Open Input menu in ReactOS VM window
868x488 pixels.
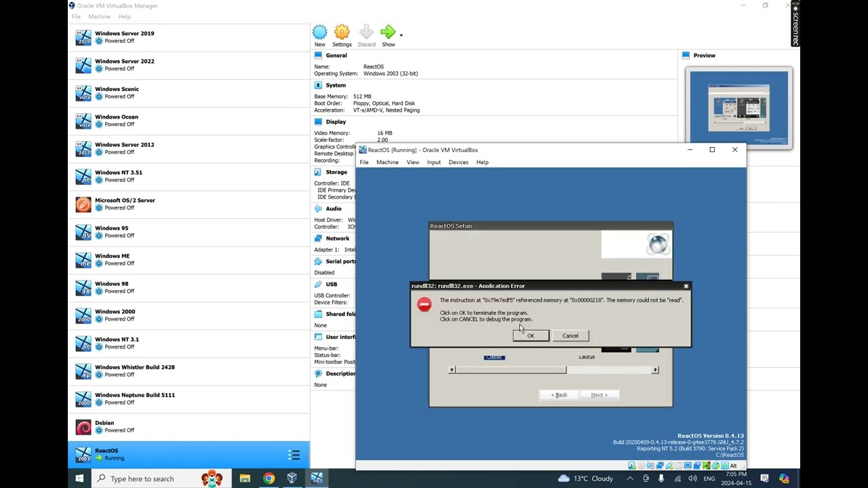point(434,162)
